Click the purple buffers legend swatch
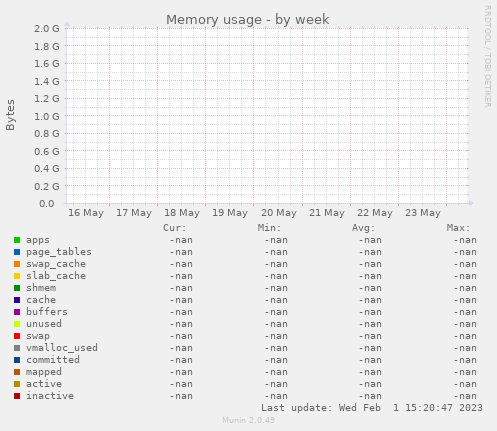Image resolution: width=497 pixels, height=431 pixels. click(17, 312)
